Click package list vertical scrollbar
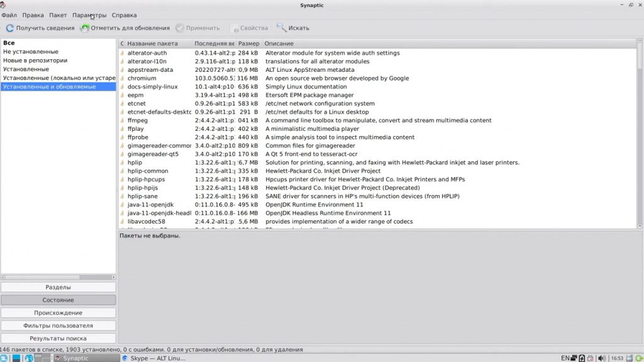Image resolution: width=644 pixels, height=362 pixels. click(x=640, y=133)
